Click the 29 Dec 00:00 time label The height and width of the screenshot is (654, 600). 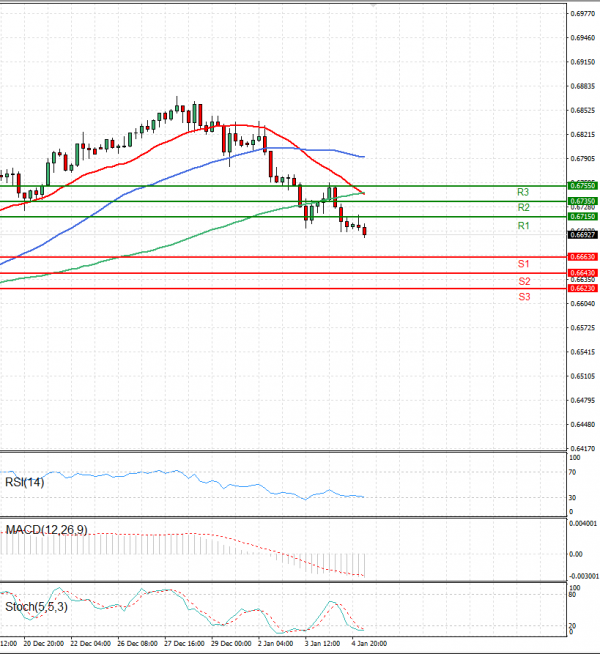[231, 644]
